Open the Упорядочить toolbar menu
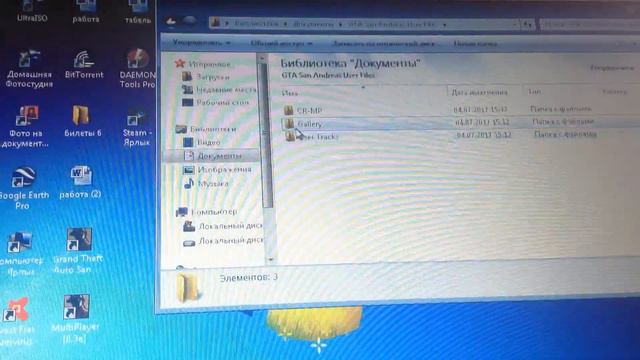The image size is (640, 360). tap(201, 42)
